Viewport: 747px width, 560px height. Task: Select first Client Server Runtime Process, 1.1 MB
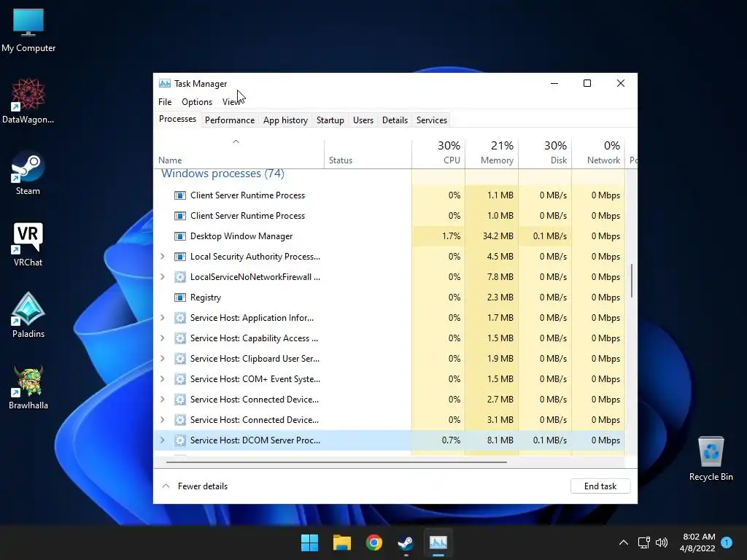(x=390, y=195)
